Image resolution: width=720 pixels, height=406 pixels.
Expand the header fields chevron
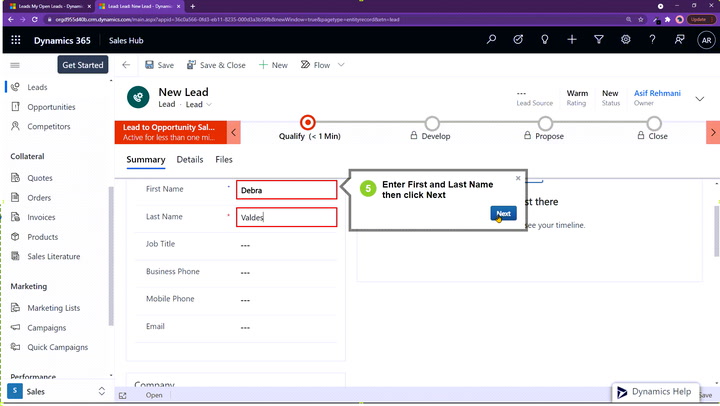pos(699,99)
